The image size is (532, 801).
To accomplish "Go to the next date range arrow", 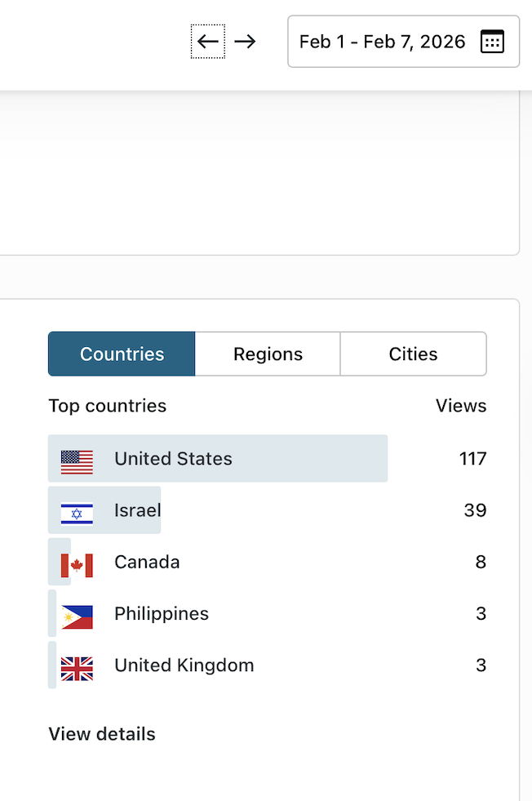I will point(245,42).
